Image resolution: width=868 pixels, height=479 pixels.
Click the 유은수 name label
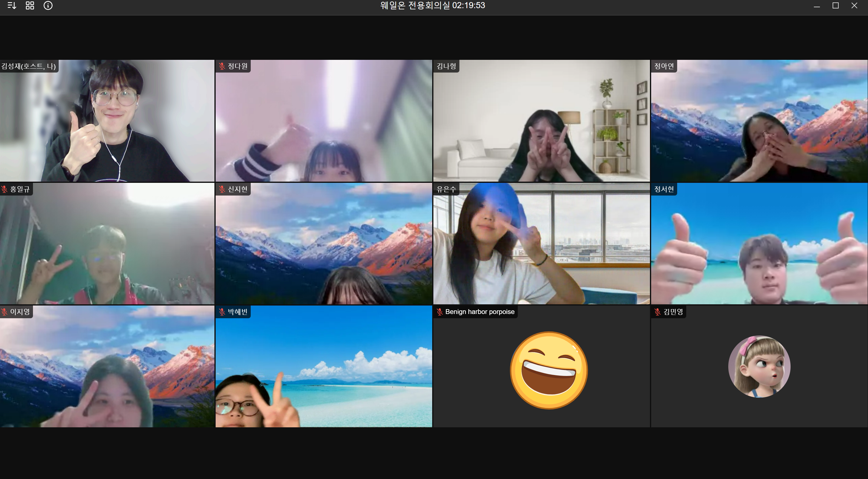point(446,189)
